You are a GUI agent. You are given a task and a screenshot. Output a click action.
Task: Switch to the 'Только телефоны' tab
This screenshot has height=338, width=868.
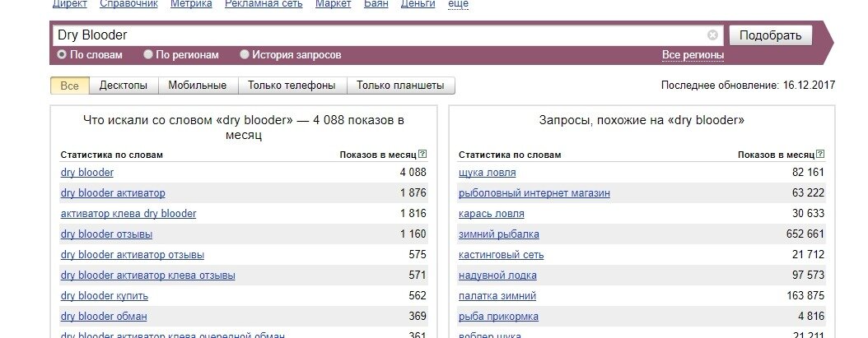(x=292, y=86)
